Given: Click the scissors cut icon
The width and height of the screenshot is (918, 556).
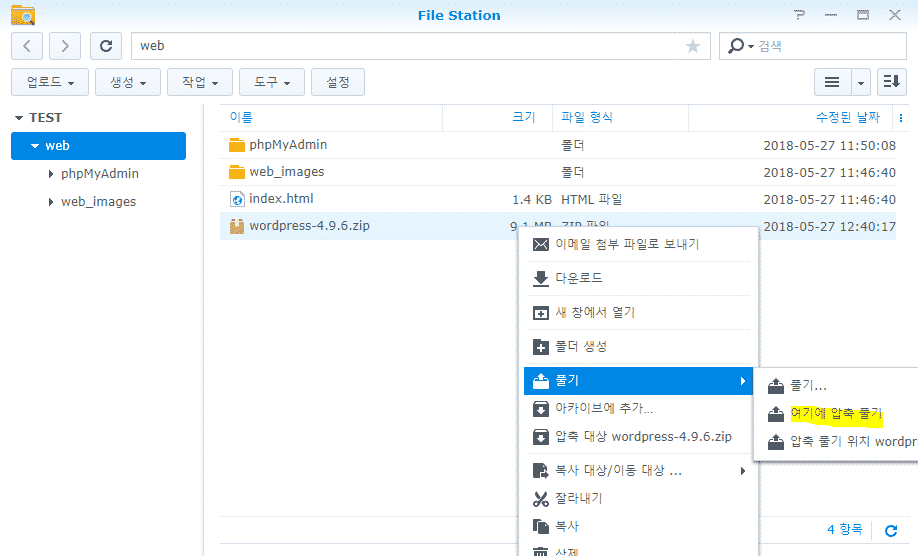Looking at the screenshot, I should (x=540, y=499).
